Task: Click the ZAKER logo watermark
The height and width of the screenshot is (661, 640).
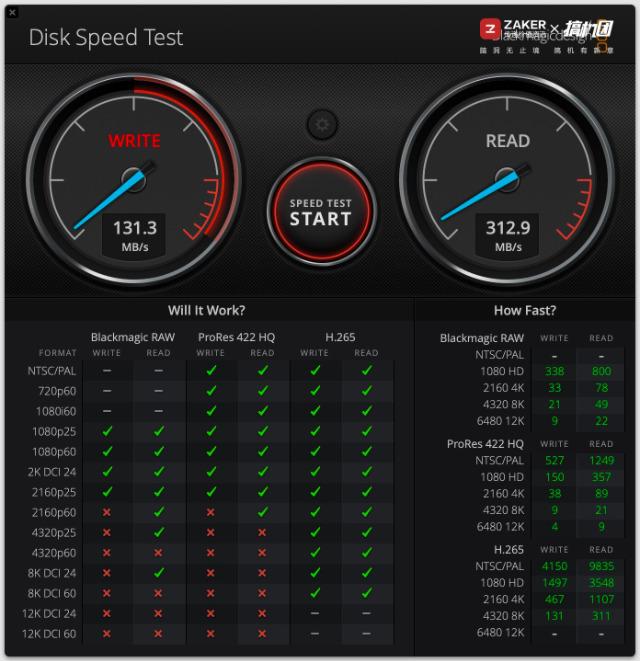Action: point(513,28)
